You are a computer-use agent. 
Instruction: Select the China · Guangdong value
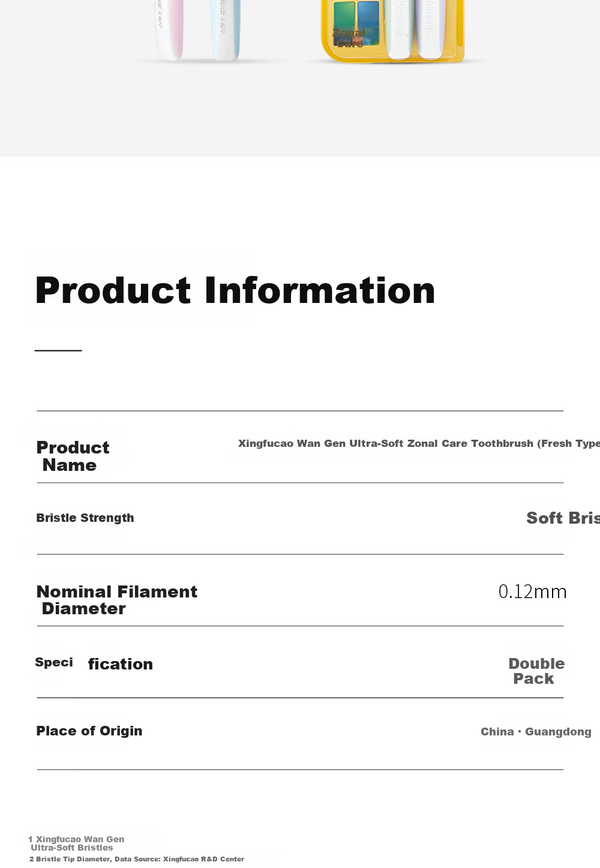click(x=536, y=732)
